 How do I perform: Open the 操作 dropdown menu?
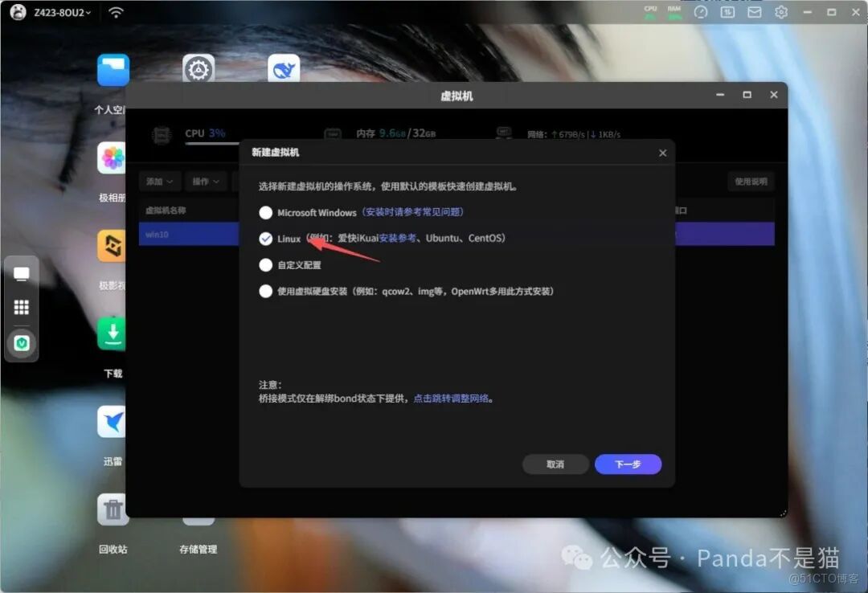(207, 182)
